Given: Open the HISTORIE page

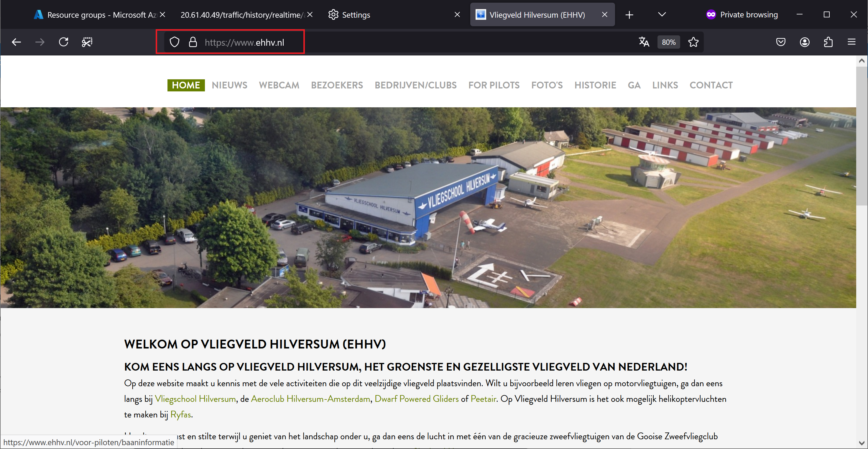Looking at the screenshot, I should [595, 85].
